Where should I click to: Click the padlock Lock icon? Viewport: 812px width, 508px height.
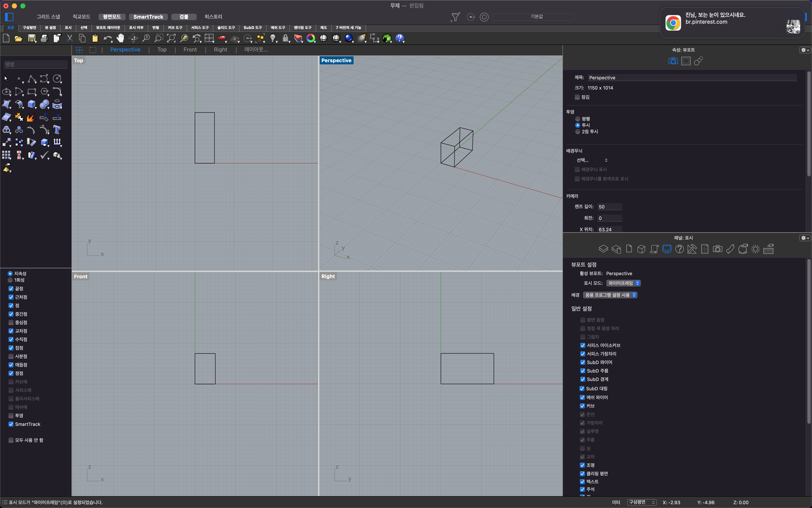pyautogui.click(x=285, y=38)
